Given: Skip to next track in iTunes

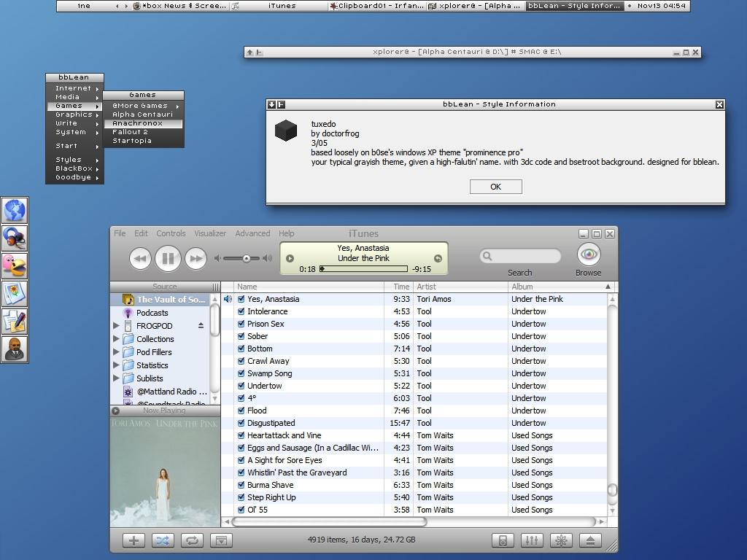Looking at the screenshot, I should click(x=196, y=259).
